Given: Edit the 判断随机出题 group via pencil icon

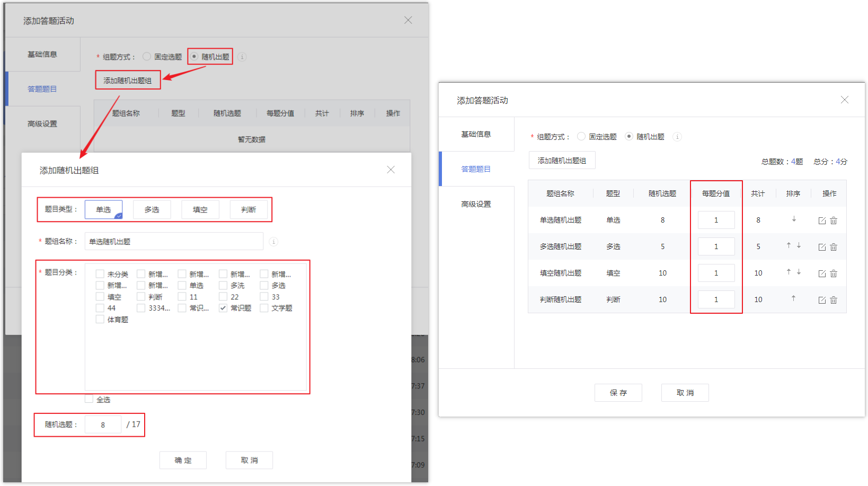Looking at the screenshot, I should coord(822,300).
